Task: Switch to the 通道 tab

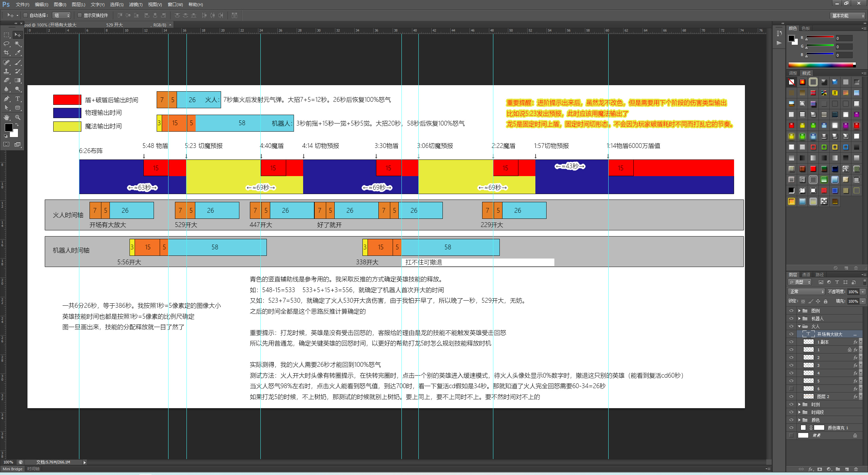Action: [806, 274]
